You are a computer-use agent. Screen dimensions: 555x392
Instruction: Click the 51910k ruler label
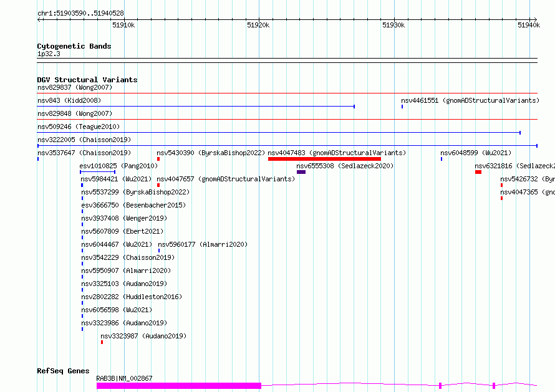click(x=123, y=25)
